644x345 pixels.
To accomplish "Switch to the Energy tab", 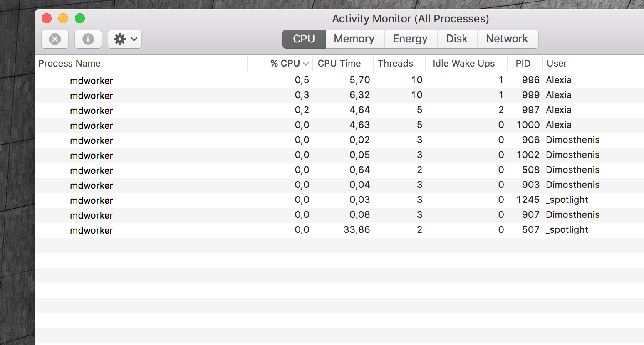I will click(x=410, y=39).
